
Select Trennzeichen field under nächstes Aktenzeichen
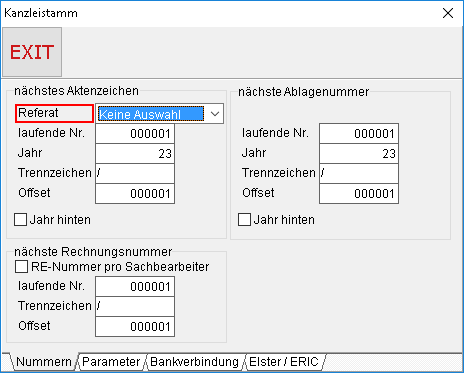[x=135, y=173]
